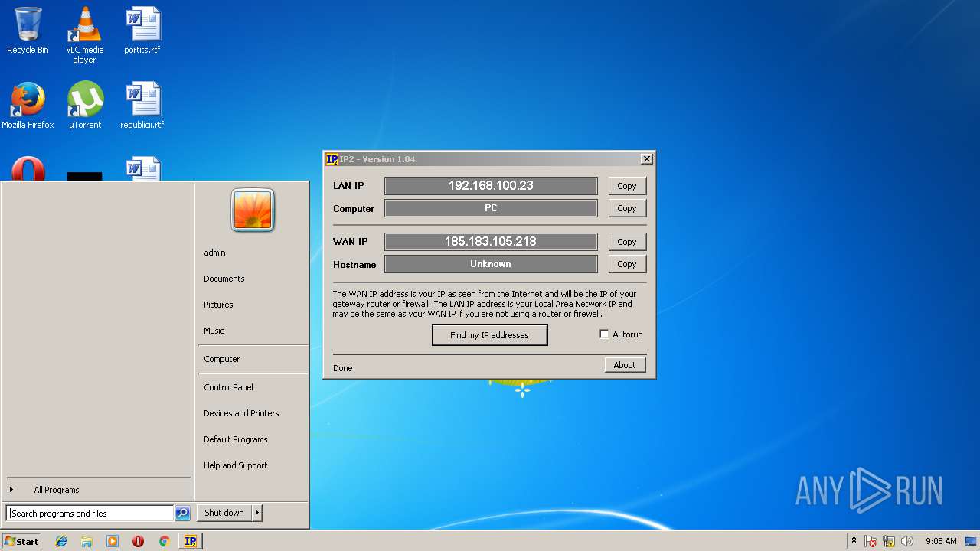Open Music from Start menu
Viewport: 980px width, 551px height.
214,331
